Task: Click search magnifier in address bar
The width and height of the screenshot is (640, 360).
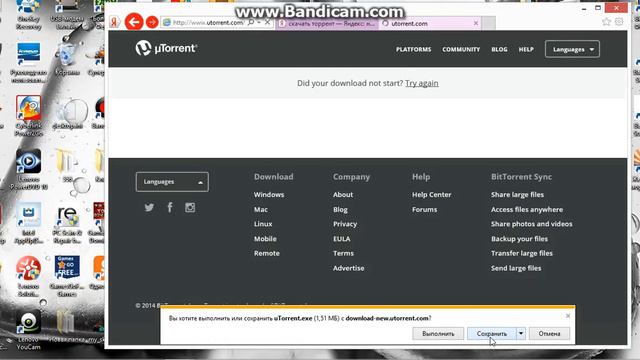Action: (x=251, y=22)
